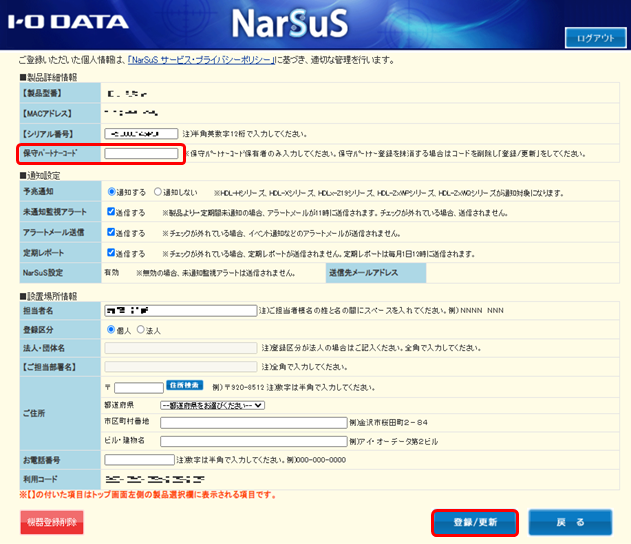Click the シリアル番号 input field
The image size is (631, 544).
[141, 133]
